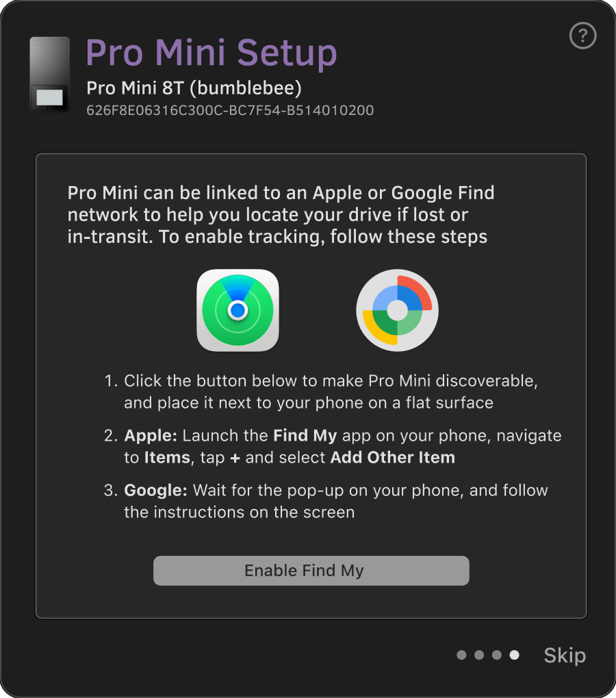
Task: Go to the first setup page dot
Action: [x=461, y=656]
